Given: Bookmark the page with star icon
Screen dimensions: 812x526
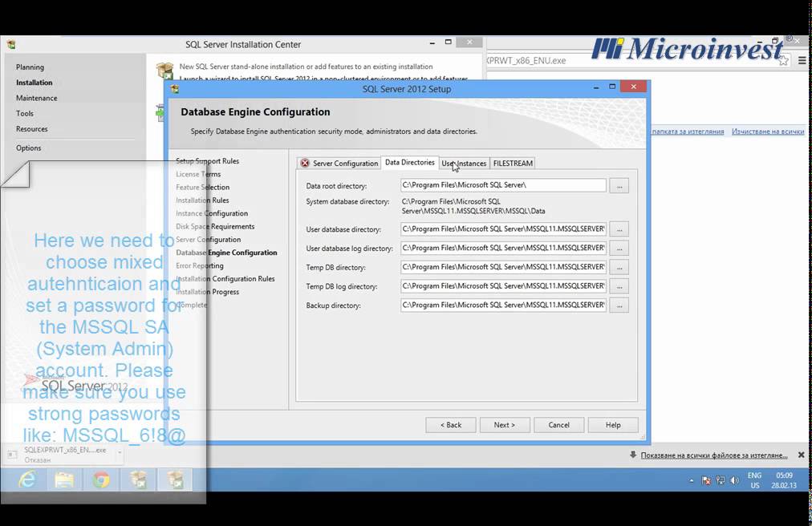Looking at the screenshot, I should [784, 61].
